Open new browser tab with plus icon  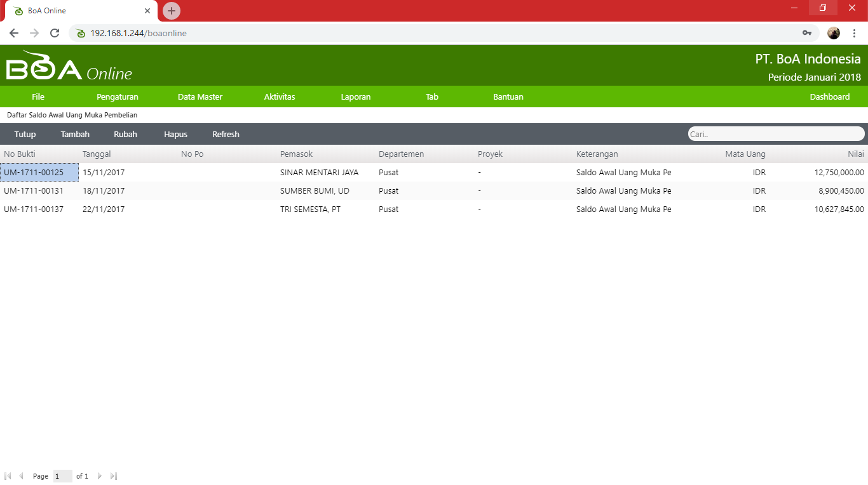pos(172,11)
